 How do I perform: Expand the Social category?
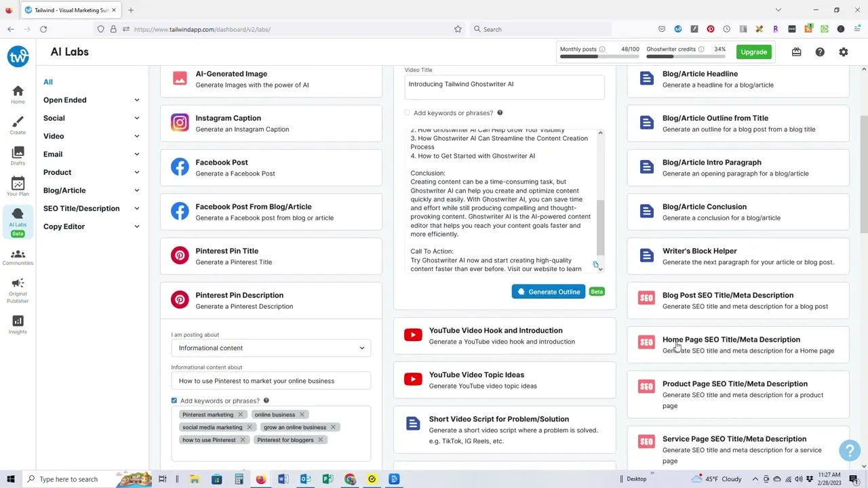click(92, 118)
